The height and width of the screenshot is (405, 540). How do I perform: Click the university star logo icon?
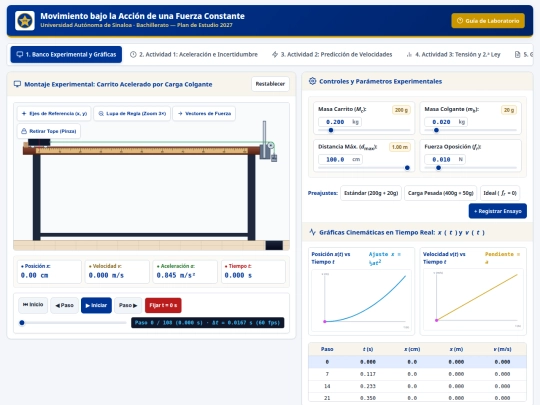point(25,21)
